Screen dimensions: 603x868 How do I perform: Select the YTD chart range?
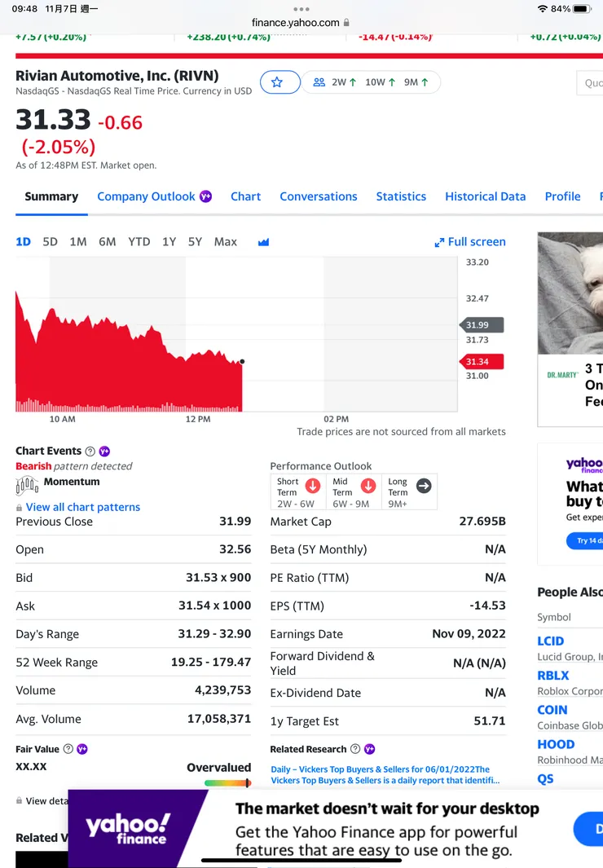139,242
